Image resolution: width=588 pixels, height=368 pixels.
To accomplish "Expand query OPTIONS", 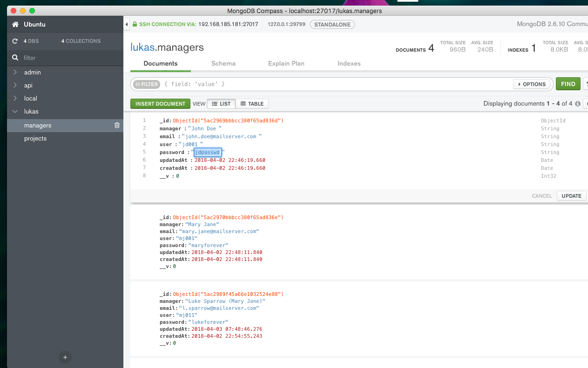I will pyautogui.click(x=532, y=84).
